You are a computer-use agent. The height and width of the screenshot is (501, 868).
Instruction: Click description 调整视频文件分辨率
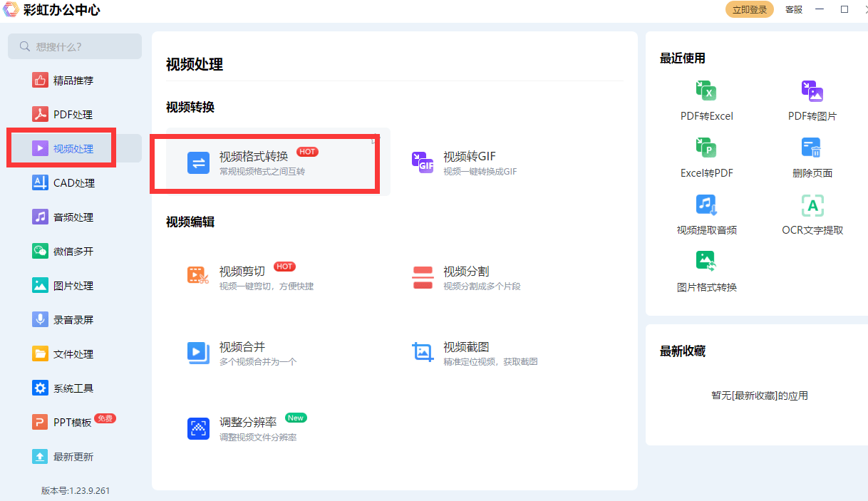258,438
